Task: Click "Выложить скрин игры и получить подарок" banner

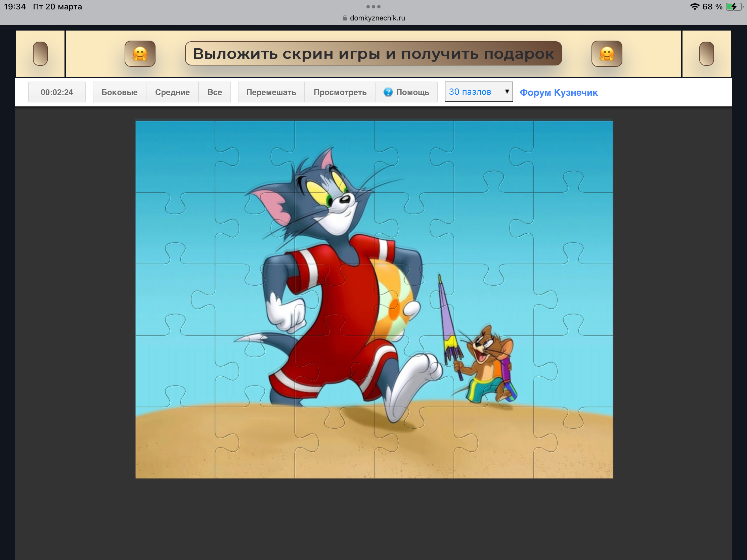Action: click(373, 54)
